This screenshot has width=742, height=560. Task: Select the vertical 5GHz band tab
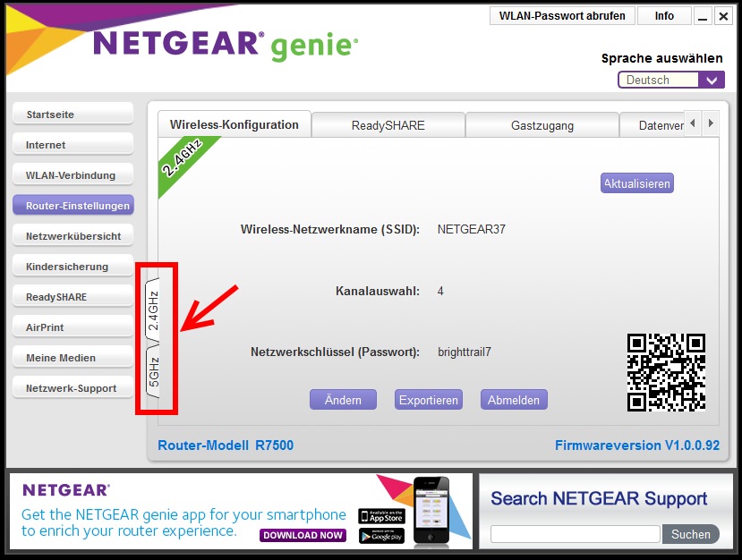click(153, 372)
